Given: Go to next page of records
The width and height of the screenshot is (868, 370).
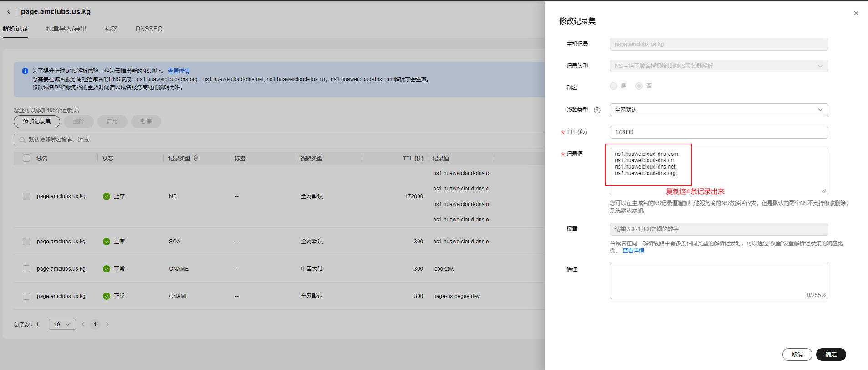Looking at the screenshot, I should [107, 324].
